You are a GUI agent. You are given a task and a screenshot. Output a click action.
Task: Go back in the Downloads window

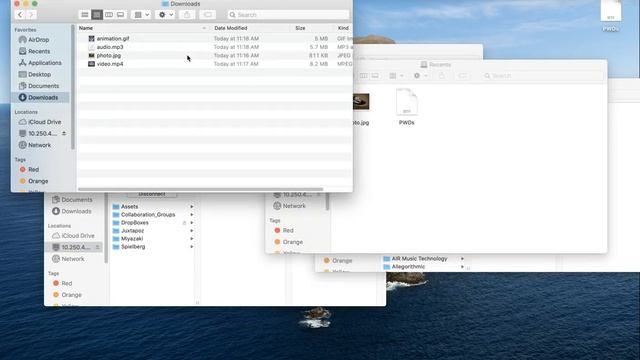tap(20, 15)
